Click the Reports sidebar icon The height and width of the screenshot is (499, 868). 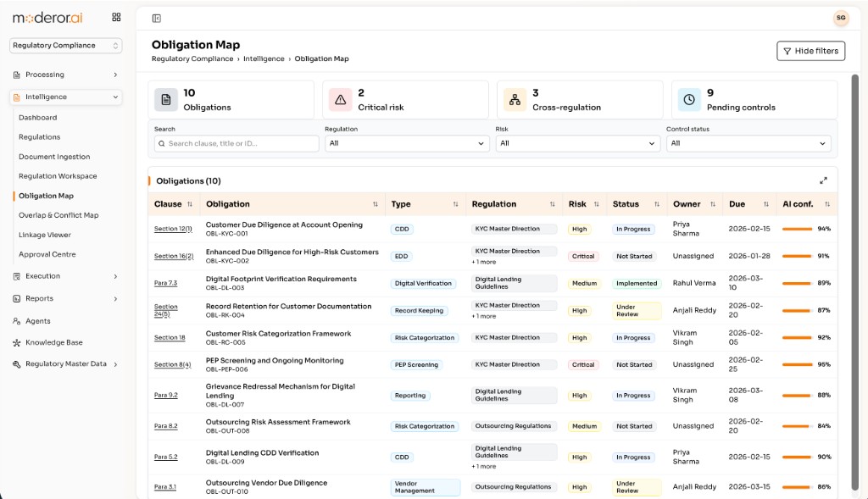coord(17,299)
